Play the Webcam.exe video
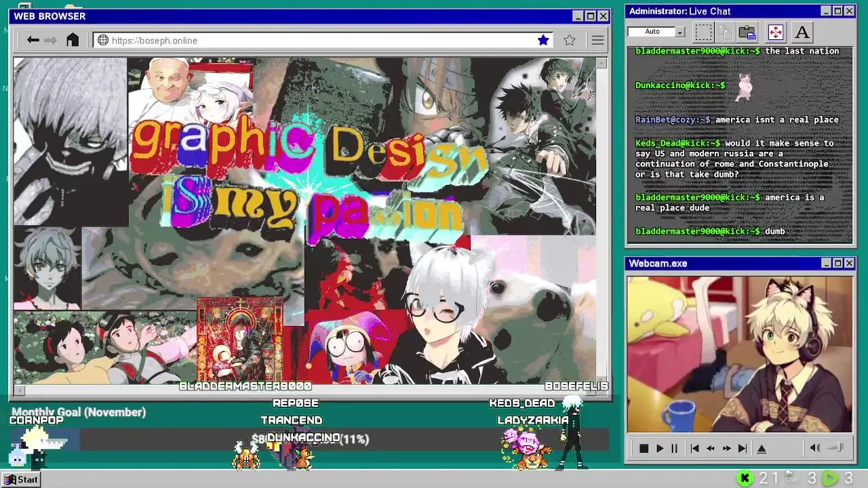This screenshot has width=868, height=488. coord(659,448)
